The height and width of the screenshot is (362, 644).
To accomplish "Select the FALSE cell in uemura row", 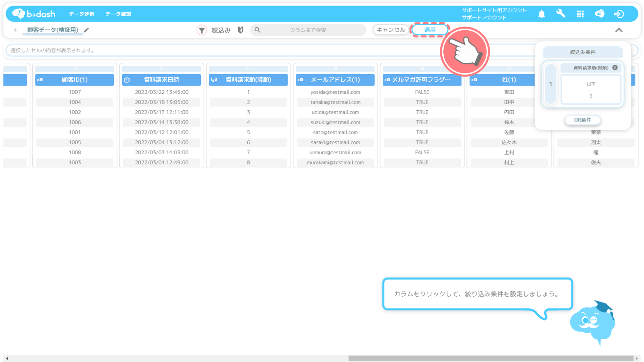I will pyautogui.click(x=422, y=152).
